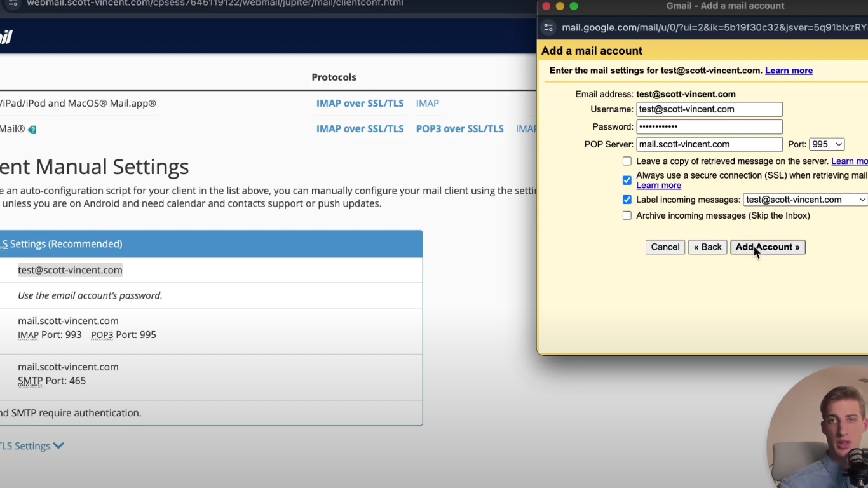
Task: Close the Gmail Add a mail account window
Action: tap(546, 6)
